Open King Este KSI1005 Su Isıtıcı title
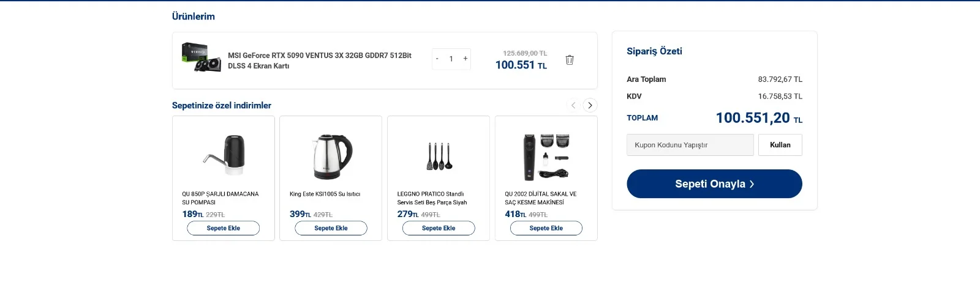Image resolution: width=980 pixels, height=288 pixels. click(325, 194)
